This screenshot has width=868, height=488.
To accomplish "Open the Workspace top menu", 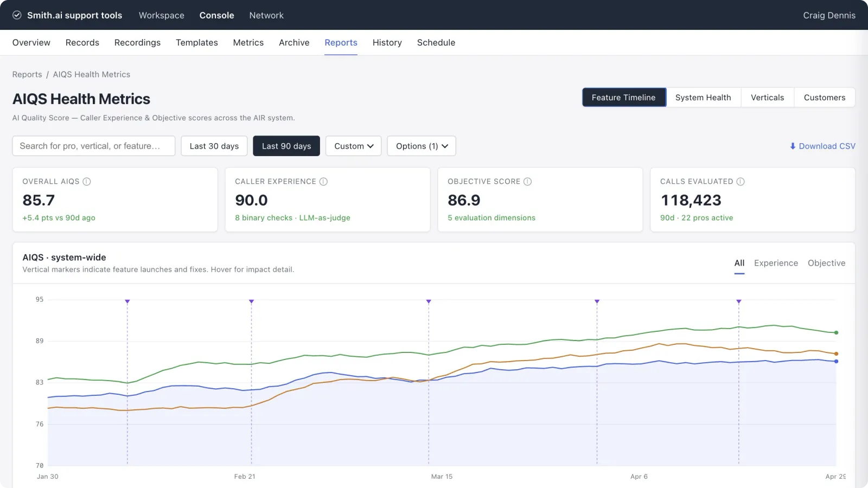I will click(x=162, y=15).
